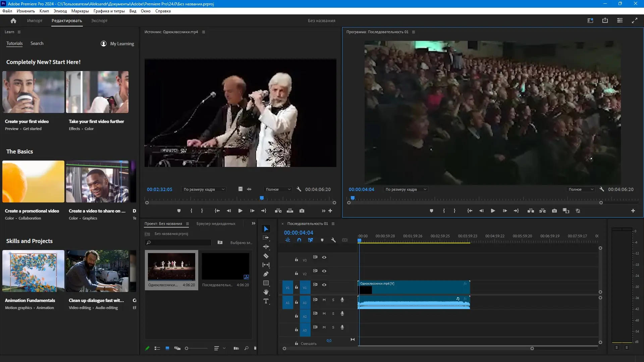Open Quick Export share icon
This screenshot has height=362, width=644.
(x=605, y=20)
